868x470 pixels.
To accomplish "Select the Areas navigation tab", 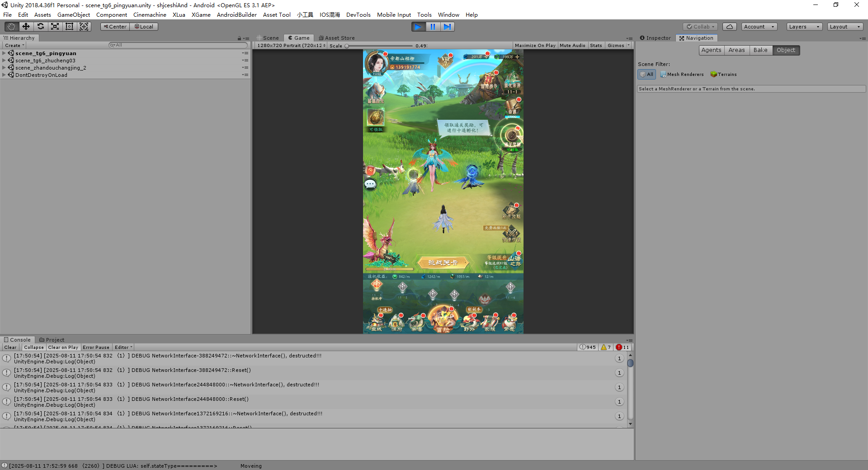I will [x=737, y=50].
